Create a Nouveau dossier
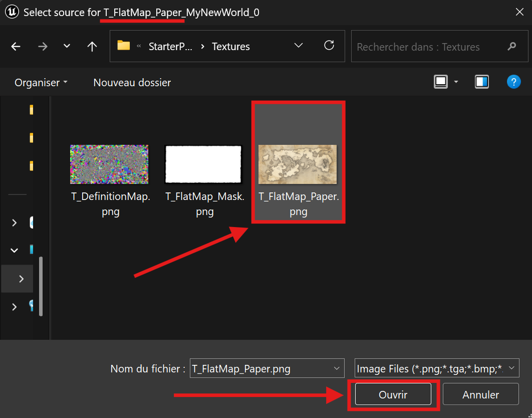 [x=132, y=83]
